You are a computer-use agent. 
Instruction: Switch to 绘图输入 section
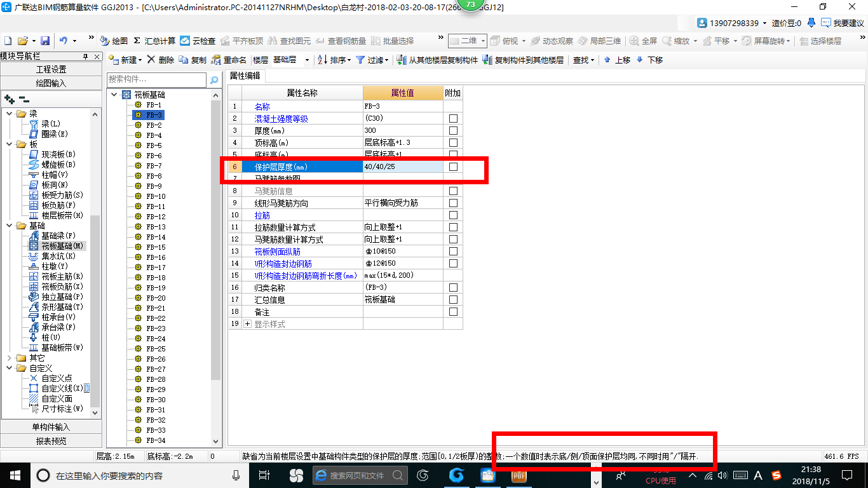coord(51,83)
